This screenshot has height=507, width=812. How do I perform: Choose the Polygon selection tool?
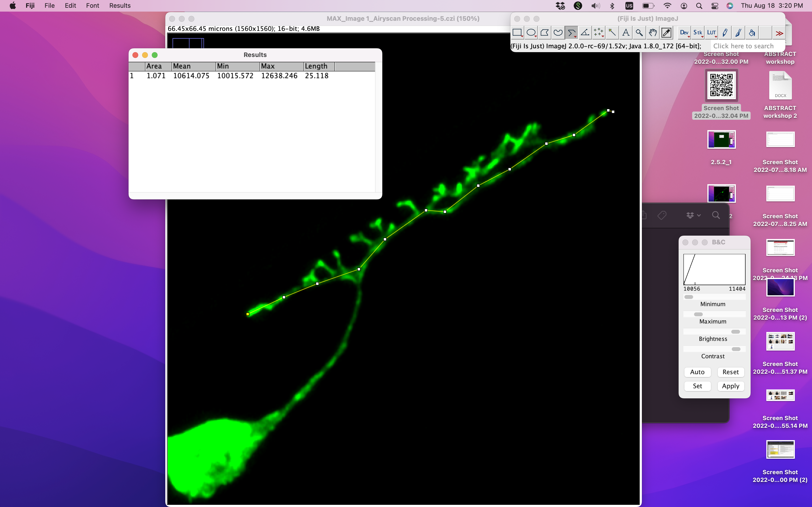point(544,33)
